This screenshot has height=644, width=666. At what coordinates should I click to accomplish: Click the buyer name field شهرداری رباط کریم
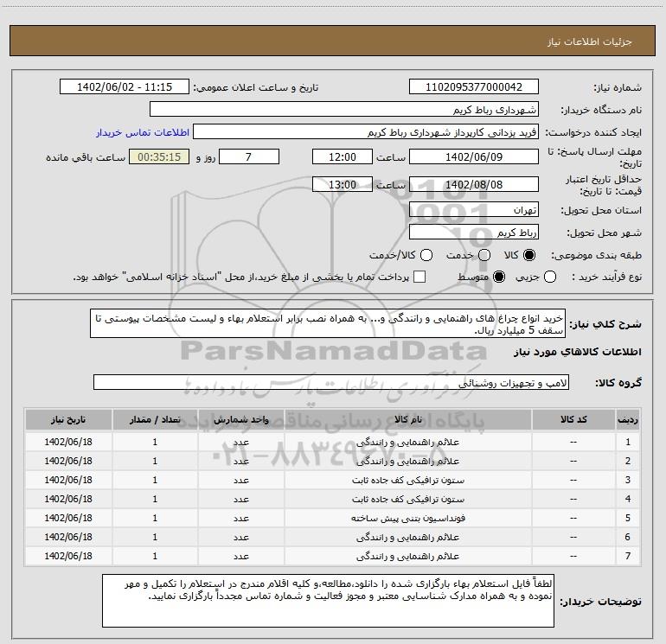coord(344,109)
